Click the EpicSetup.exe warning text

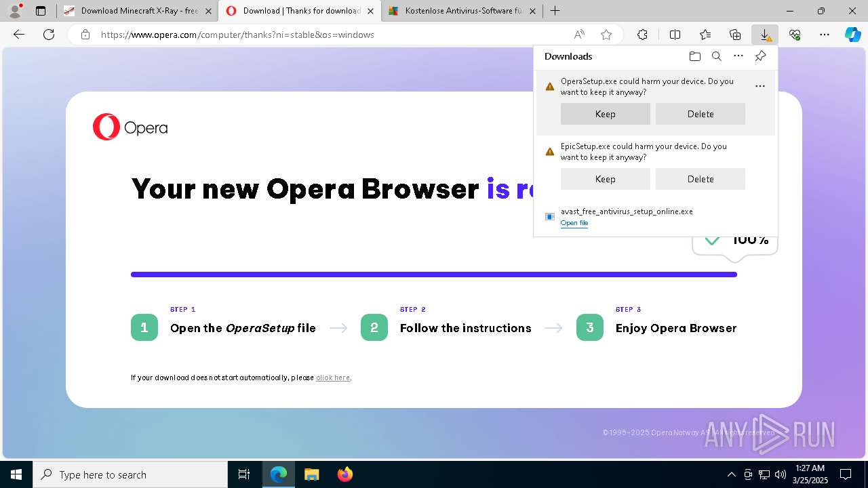click(x=644, y=152)
